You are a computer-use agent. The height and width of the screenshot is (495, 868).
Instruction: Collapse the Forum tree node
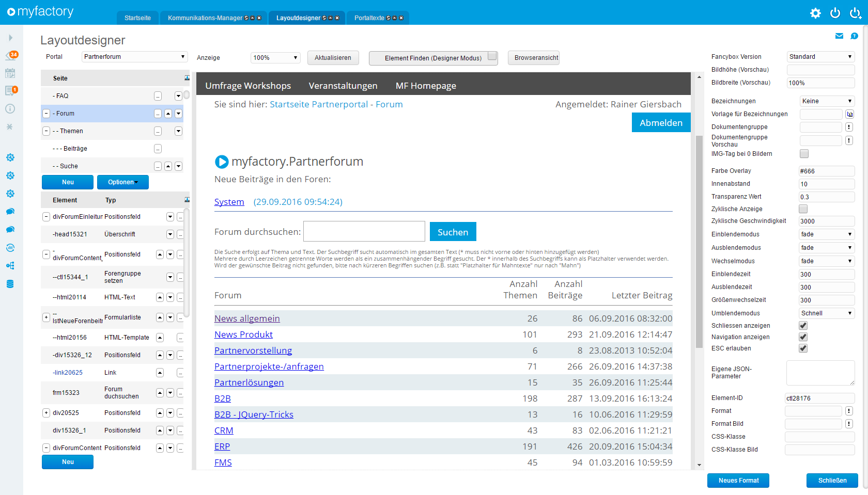(x=45, y=114)
